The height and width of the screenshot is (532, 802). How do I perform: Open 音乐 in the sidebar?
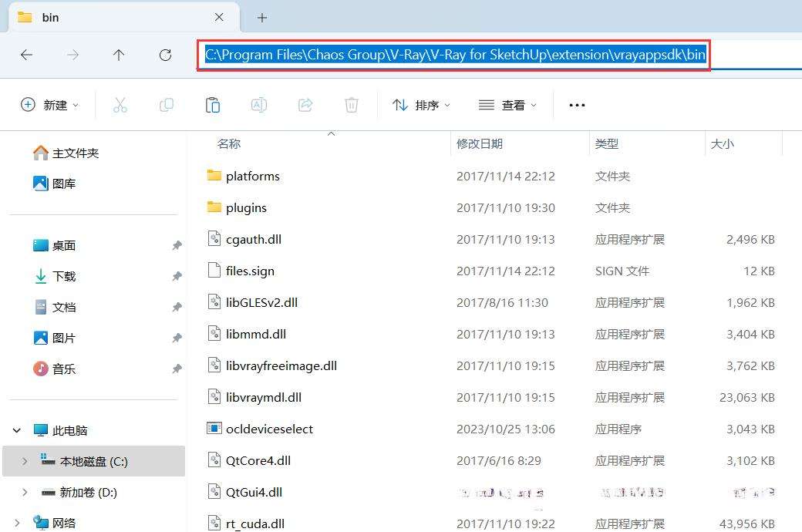click(54, 369)
